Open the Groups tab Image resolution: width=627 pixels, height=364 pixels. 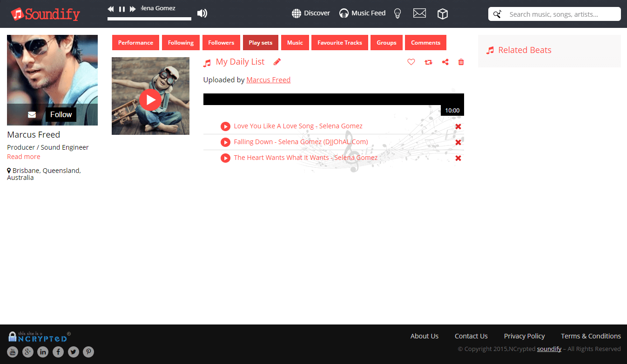pyautogui.click(x=386, y=42)
